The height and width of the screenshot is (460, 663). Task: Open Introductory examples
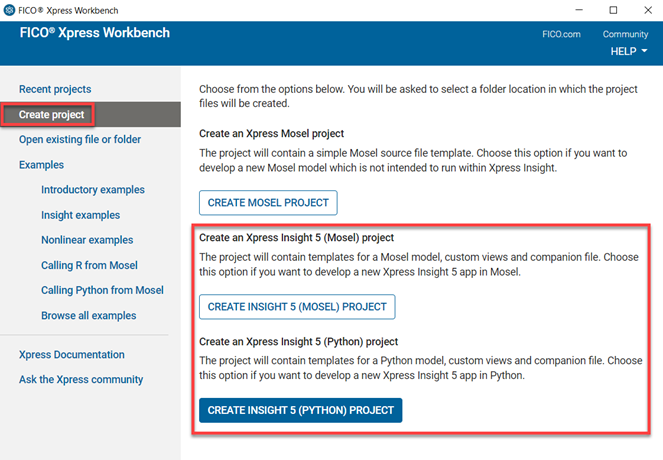93,190
